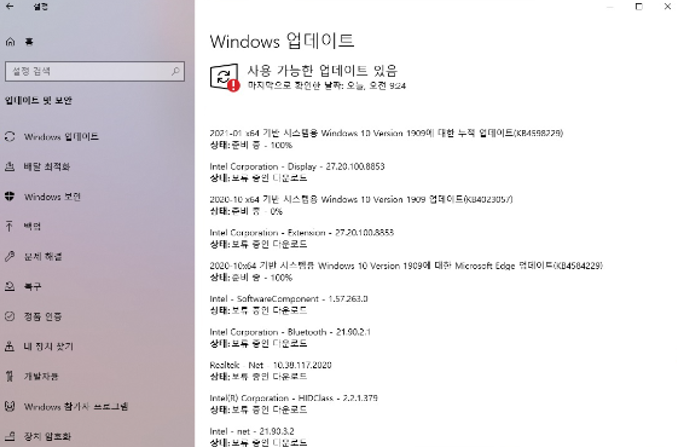Open 개발자용 developer settings icon
The image size is (677, 447).
coord(9,376)
